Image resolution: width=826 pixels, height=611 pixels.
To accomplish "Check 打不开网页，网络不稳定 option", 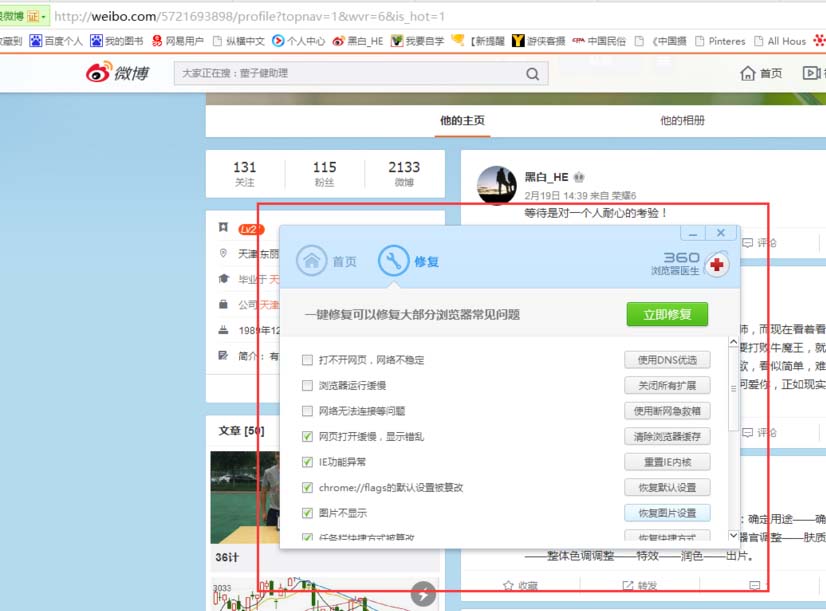I will click(307, 360).
